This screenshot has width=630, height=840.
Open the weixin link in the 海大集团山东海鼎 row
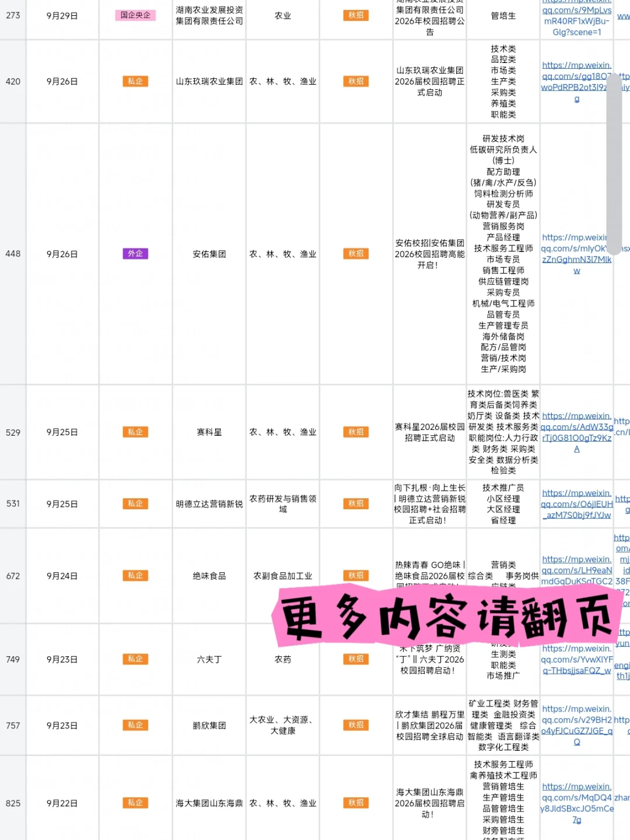click(576, 803)
